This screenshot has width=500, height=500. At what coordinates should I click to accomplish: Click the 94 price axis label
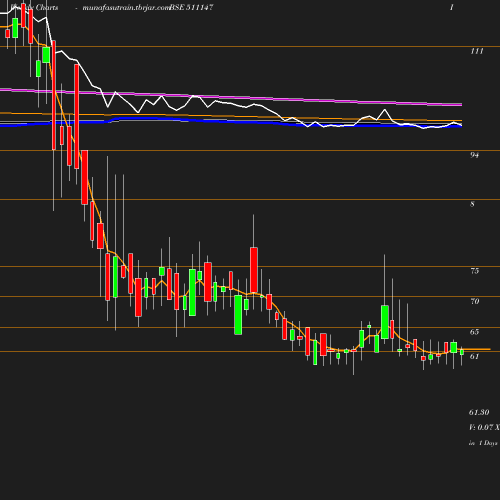(474, 155)
